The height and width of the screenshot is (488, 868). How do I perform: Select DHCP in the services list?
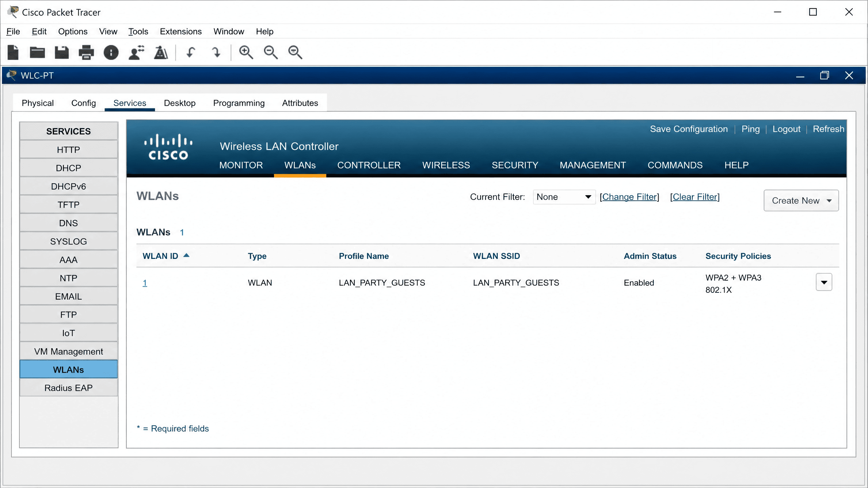(x=68, y=168)
